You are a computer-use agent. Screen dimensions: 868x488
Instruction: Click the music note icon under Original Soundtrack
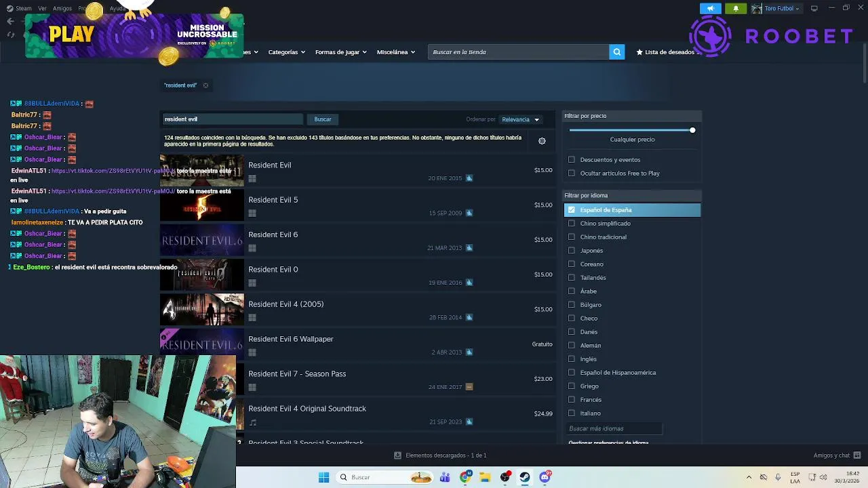click(x=252, y=422)
